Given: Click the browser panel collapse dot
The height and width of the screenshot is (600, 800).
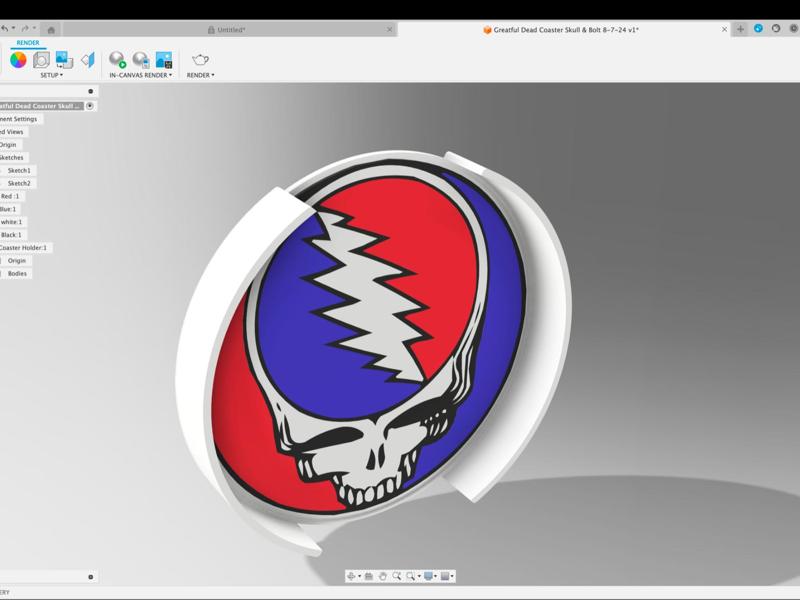Looking at the screenshot, I should (90, 91).
